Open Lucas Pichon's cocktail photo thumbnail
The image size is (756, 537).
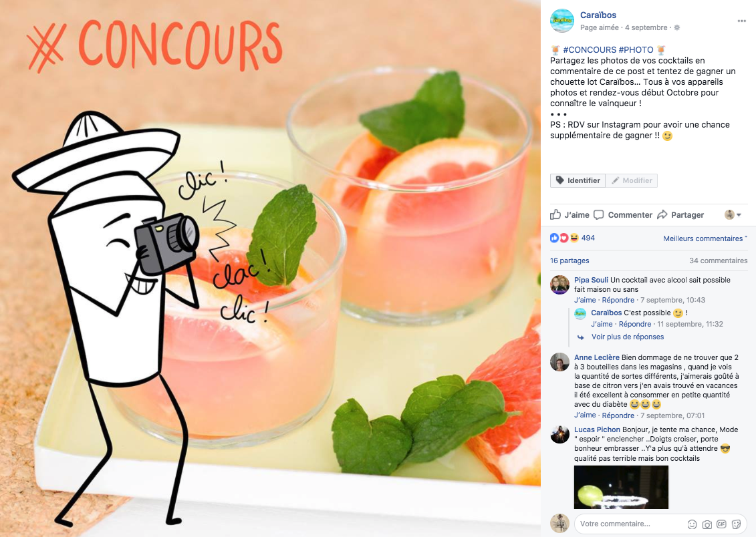pyautogui.click(x=621, y=487)
